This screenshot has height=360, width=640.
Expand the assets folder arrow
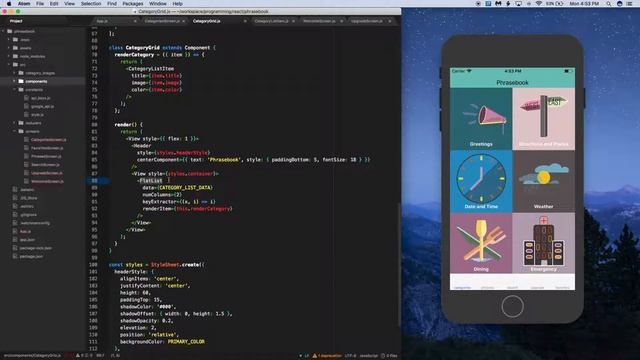coord(9,48)
